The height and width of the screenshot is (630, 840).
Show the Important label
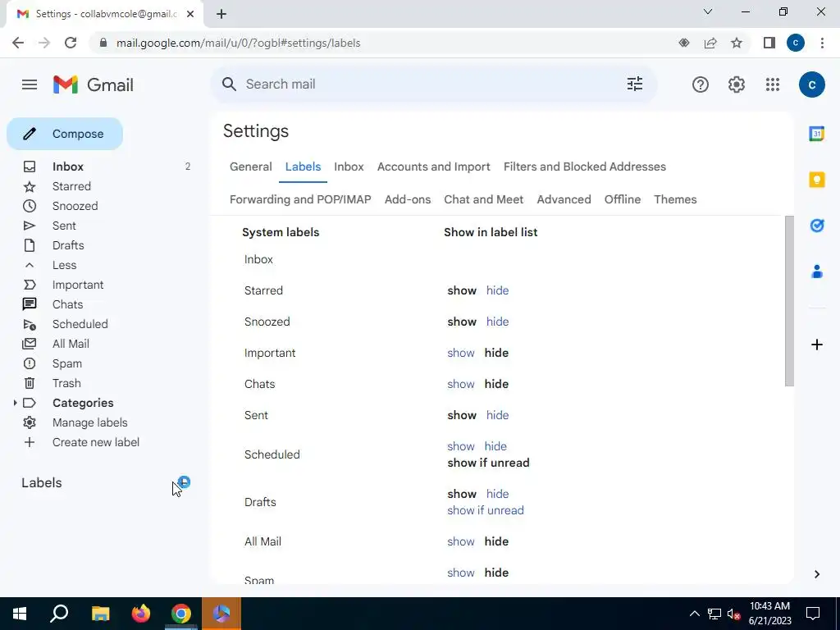pos(461,353)
